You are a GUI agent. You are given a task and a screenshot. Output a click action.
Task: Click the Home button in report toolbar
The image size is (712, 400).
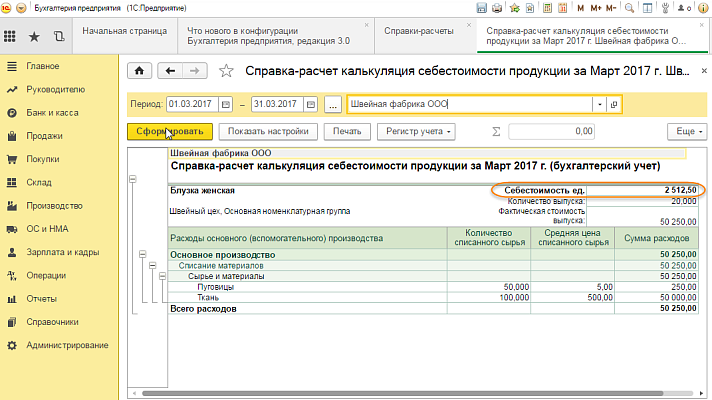[x=138, y=71]
